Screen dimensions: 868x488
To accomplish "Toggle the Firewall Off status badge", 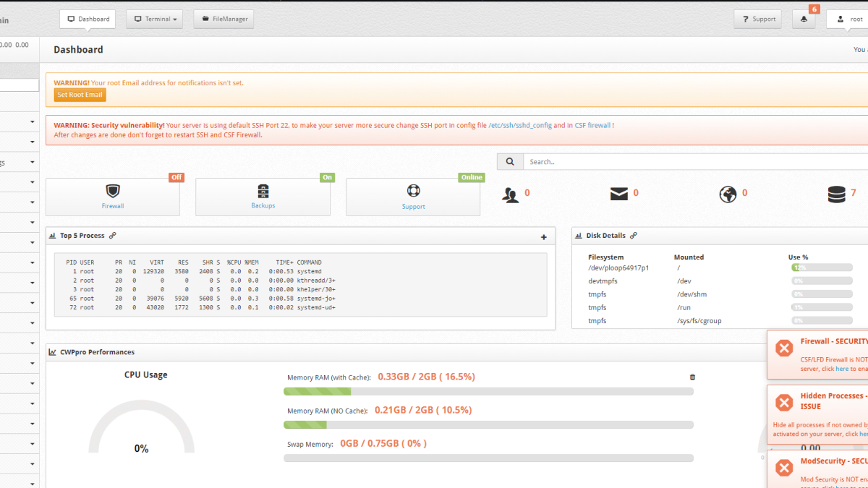I will (176, 177).
